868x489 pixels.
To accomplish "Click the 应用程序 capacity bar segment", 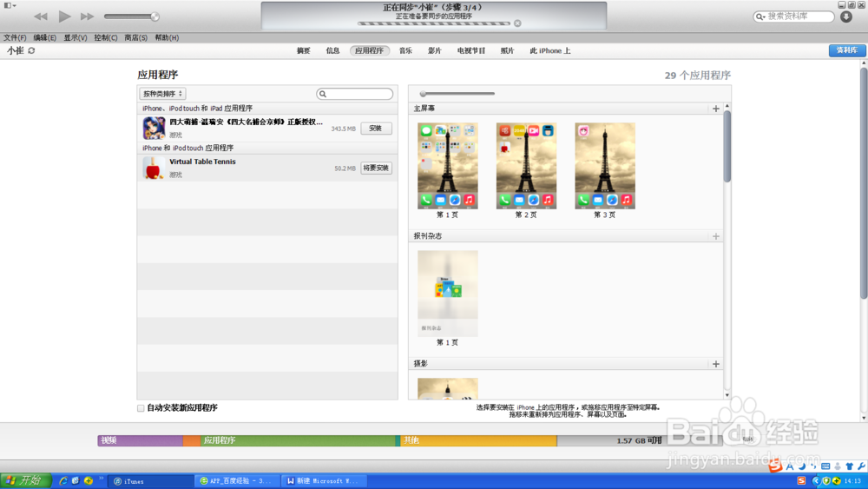I will tap(298, 440).
